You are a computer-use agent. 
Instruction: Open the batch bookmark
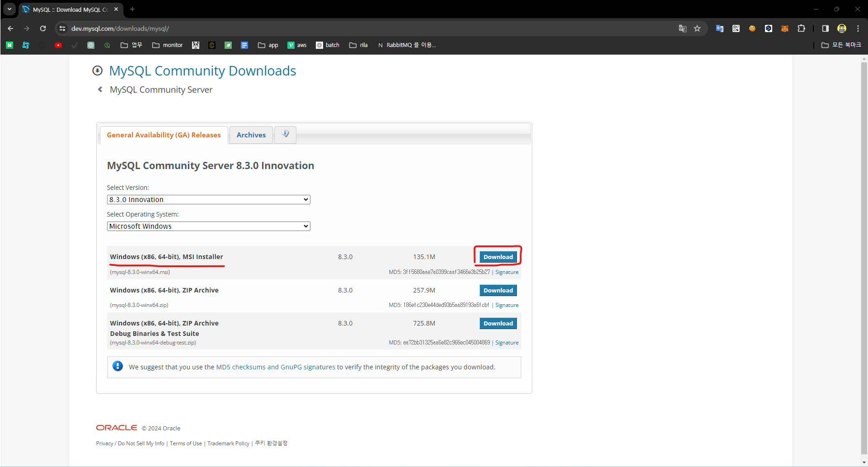pos(328,45)
